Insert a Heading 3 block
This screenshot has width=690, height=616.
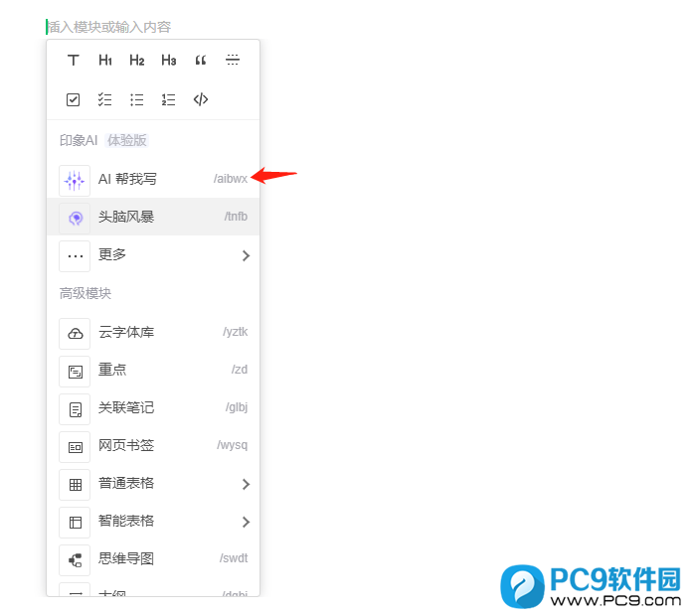click(169, 60)
